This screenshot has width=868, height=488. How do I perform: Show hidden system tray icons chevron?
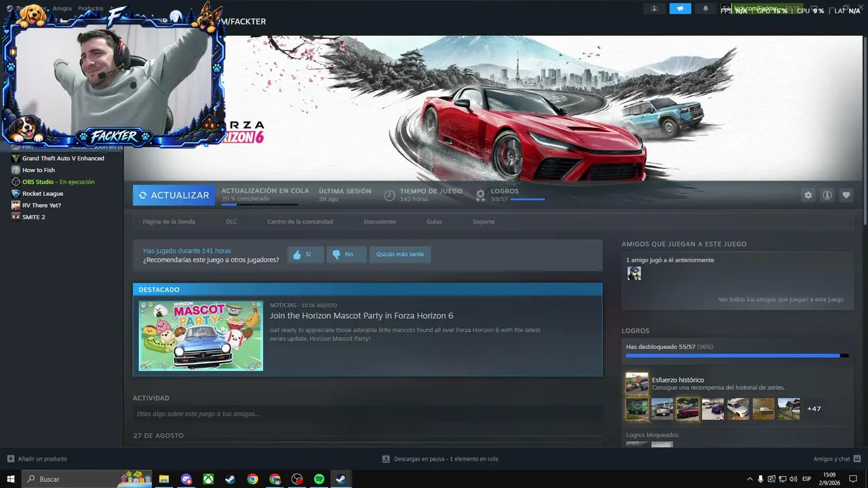(x=749, y=479)
